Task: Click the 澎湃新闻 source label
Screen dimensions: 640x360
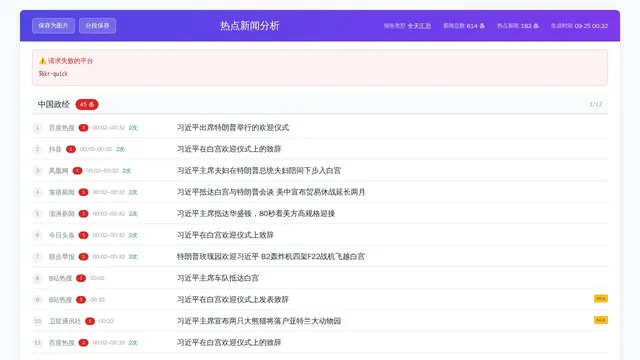Action: click(62, 214)
